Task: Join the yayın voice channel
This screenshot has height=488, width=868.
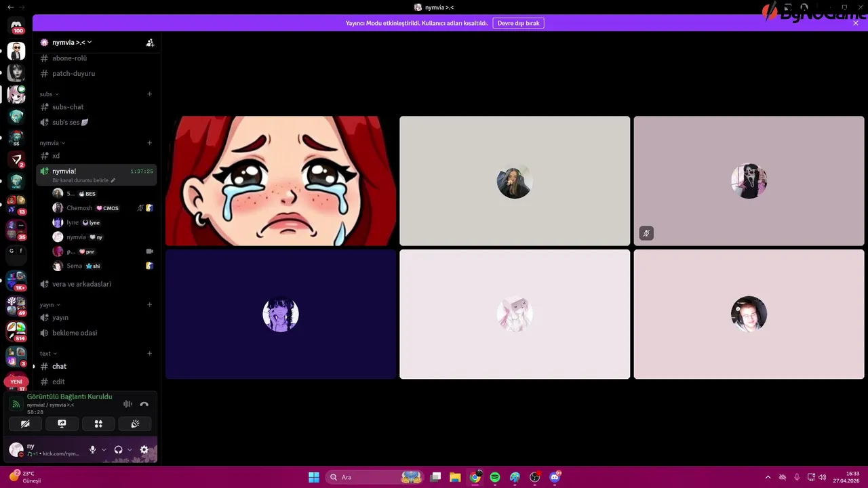Action: (96, 317)
